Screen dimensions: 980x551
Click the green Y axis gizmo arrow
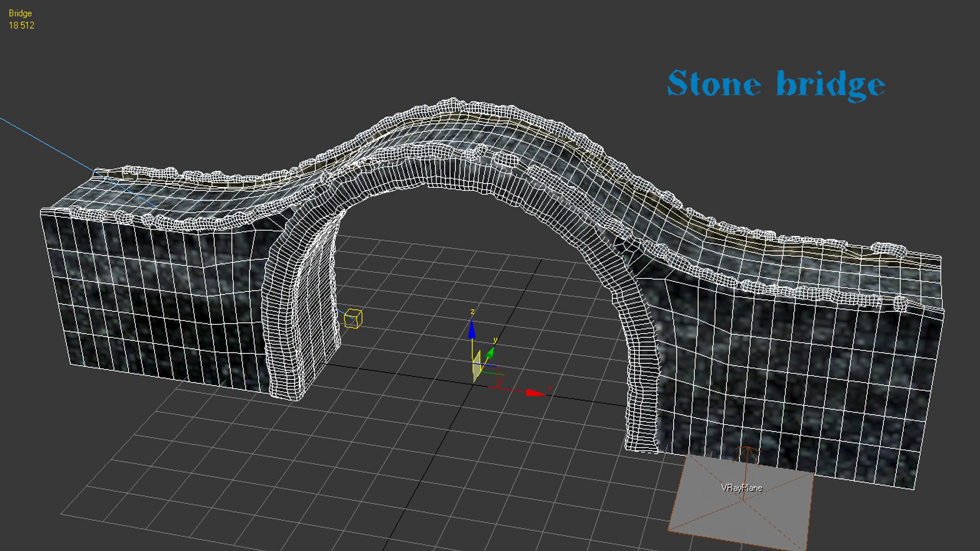pyautogui.click(x=491, y=353)
